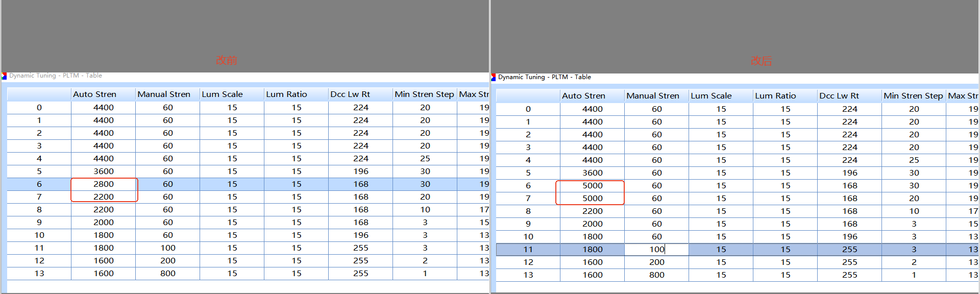Click Min Stren Step 25 in row 4, right table
This screenshot has width=980, height=294.
coord(914,160)
